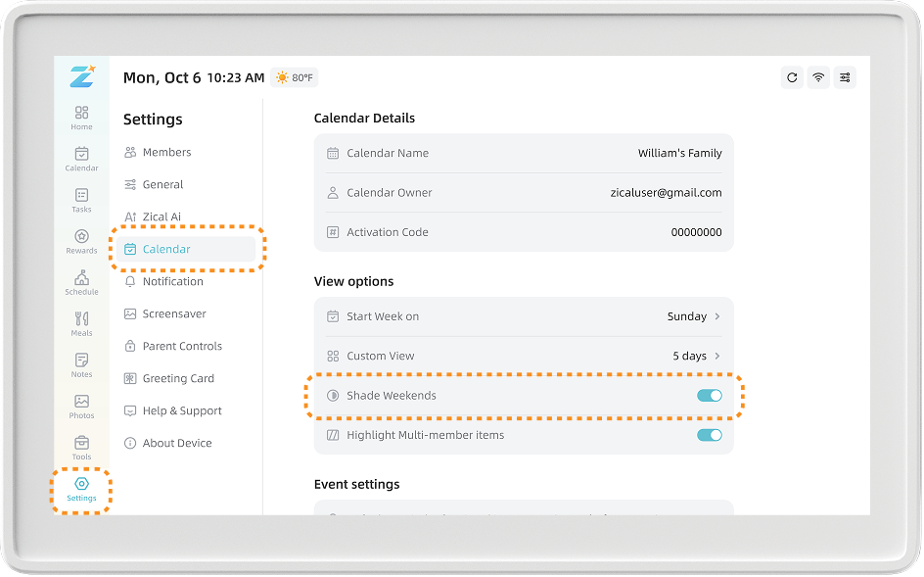Go to Home in the sidebar
Image resolution: width=924 pixels, height=577 pixels.
[81, 118]
